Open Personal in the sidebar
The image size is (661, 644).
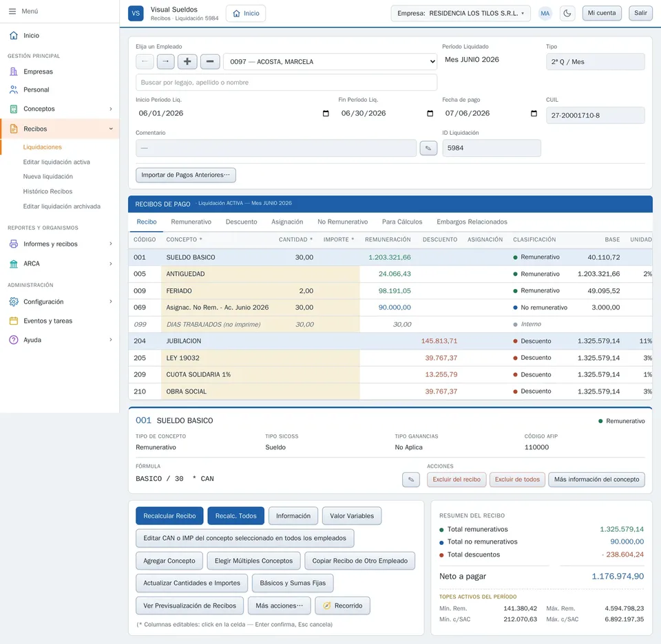pos(60,89)
